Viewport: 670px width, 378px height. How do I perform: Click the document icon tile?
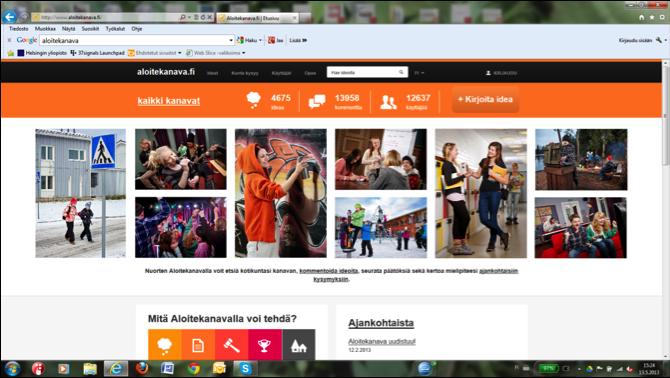click(x=198, y=345)
